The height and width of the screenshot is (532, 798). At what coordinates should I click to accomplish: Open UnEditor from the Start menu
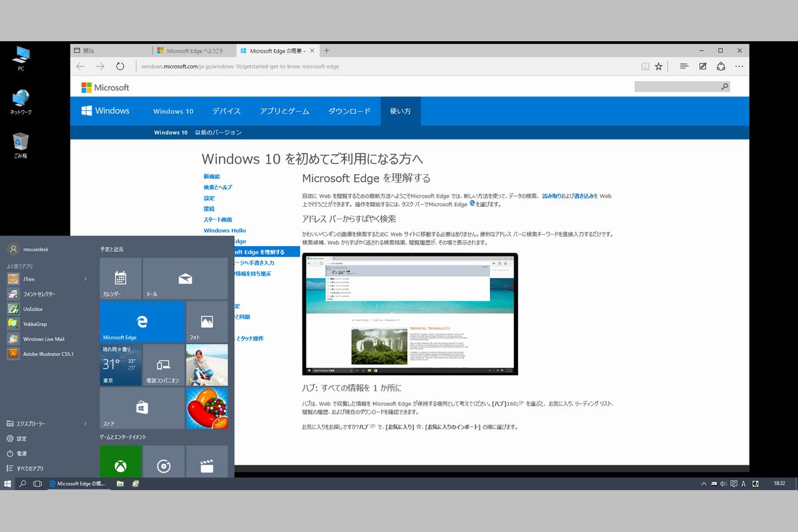click(x=47, y=309)
